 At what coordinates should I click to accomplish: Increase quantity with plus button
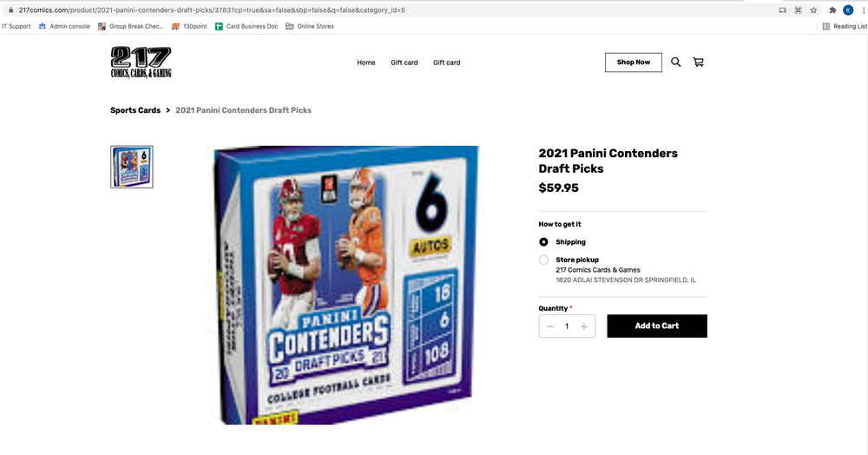click(583, 326)
